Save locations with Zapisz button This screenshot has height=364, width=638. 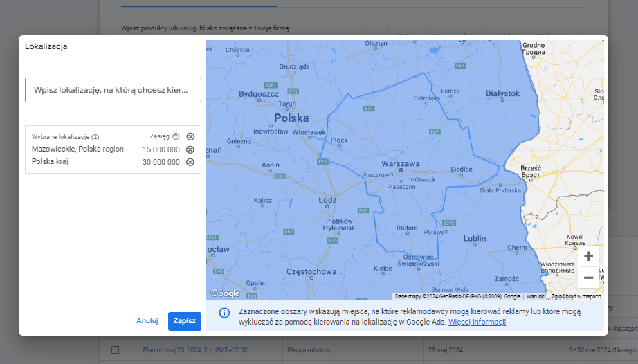tap(185, 321)
